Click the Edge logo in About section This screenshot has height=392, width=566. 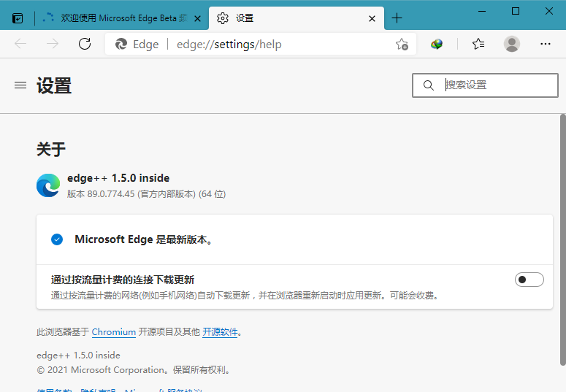[x=48, y=185]
